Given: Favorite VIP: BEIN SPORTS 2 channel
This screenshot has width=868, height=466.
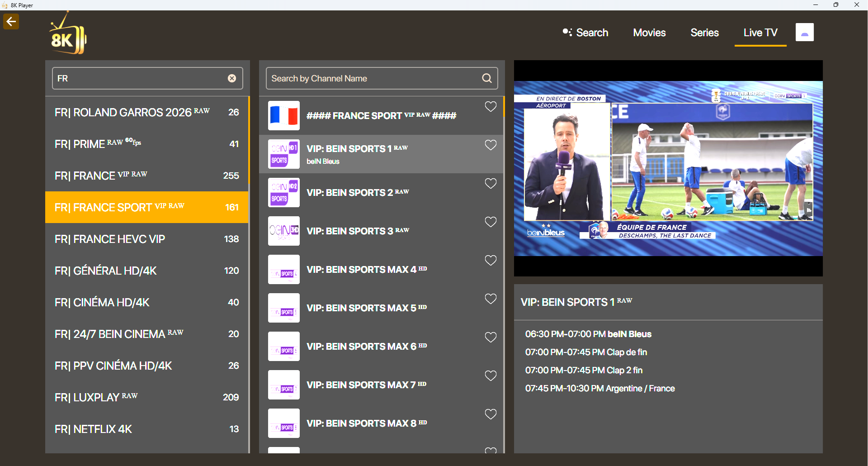Looking at the screenshot, I should point(491,184).
